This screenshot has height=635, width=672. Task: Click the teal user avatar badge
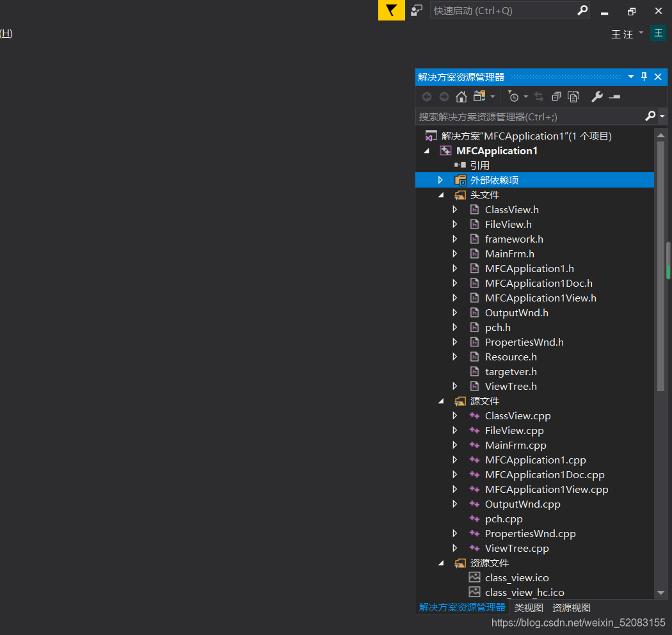(x=659, y=33)
